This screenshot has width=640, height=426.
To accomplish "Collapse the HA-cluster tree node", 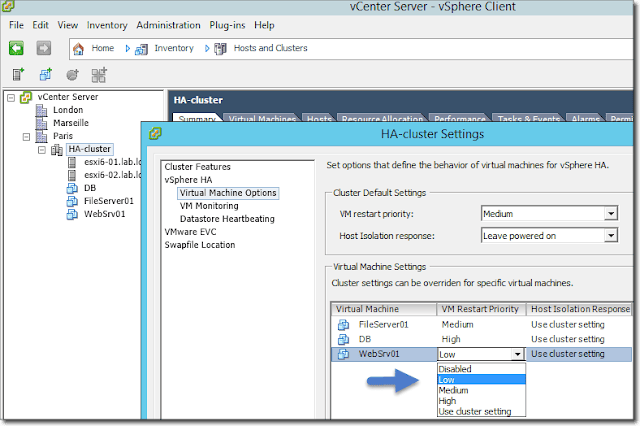I will (x=42, y=150).
